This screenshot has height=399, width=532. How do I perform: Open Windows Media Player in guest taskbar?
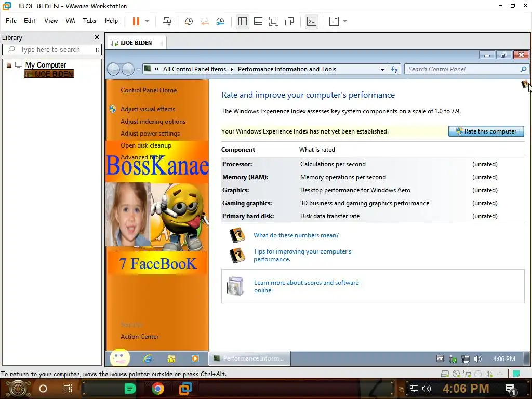coord(195,358)
